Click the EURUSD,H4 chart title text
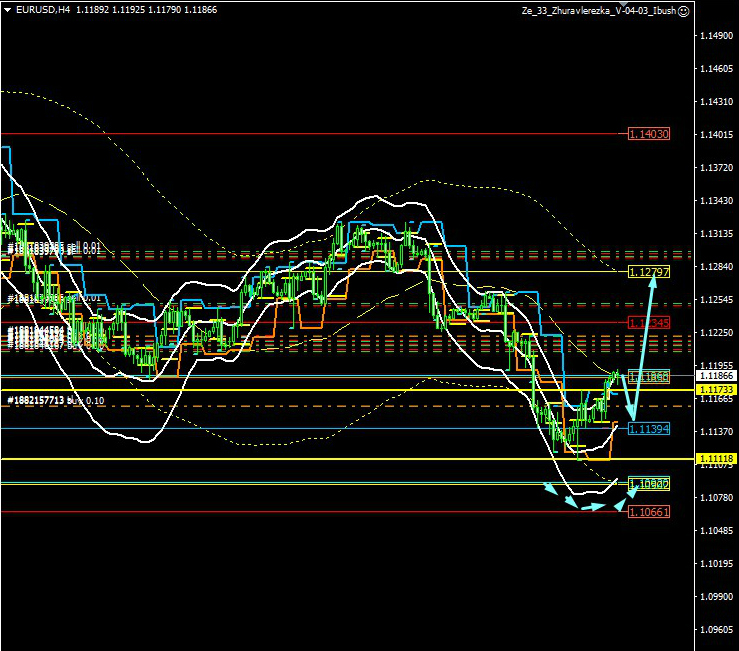The image size is (739, 651). point(42,10)
